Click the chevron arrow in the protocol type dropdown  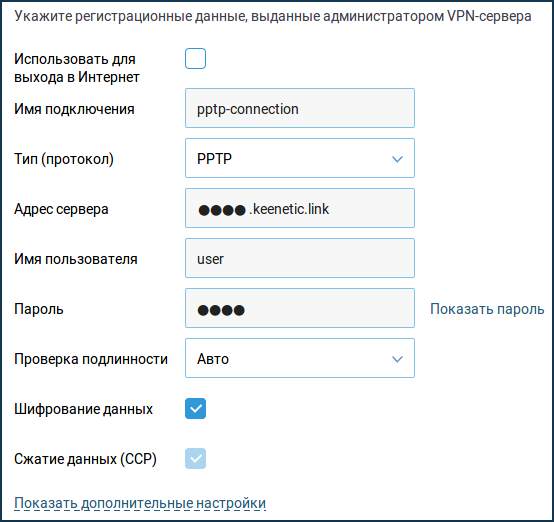pos(397,159)
